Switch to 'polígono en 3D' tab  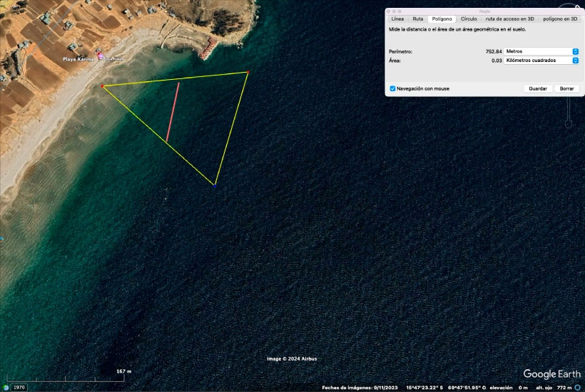(x=560, y=19)
